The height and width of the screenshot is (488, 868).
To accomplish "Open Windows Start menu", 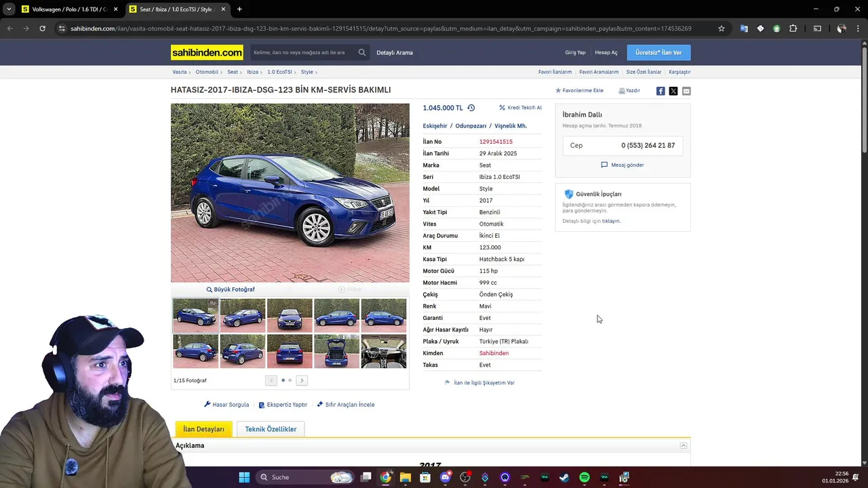I will (x=244, y=477).
